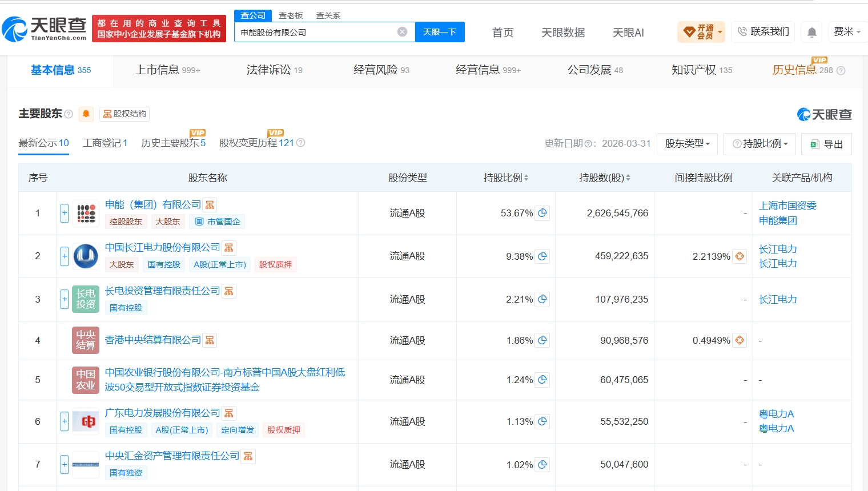868x491 pixels.
Task: Click the indirect holding icon beside 0.4949%
Action: point(740,340)
